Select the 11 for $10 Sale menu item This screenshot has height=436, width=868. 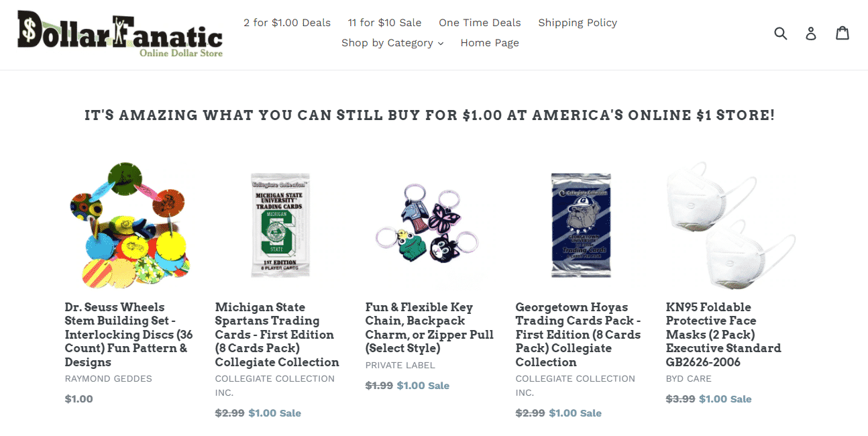click(384, 22)
